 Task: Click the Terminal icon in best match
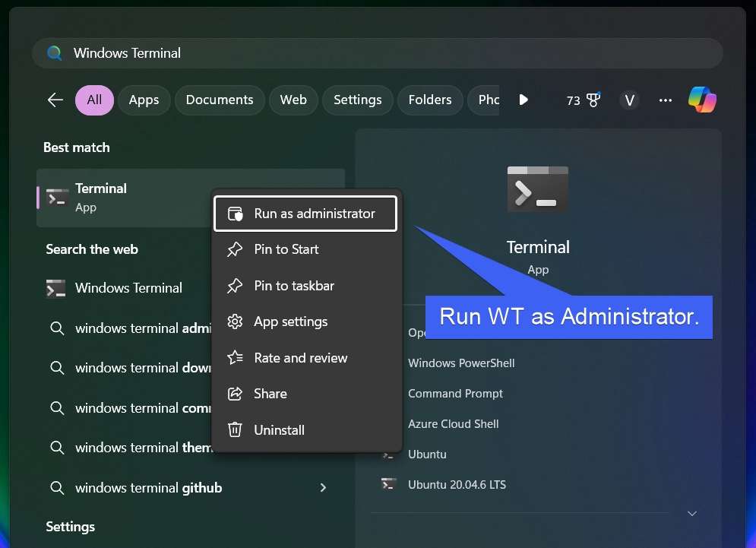pos(57,198)
